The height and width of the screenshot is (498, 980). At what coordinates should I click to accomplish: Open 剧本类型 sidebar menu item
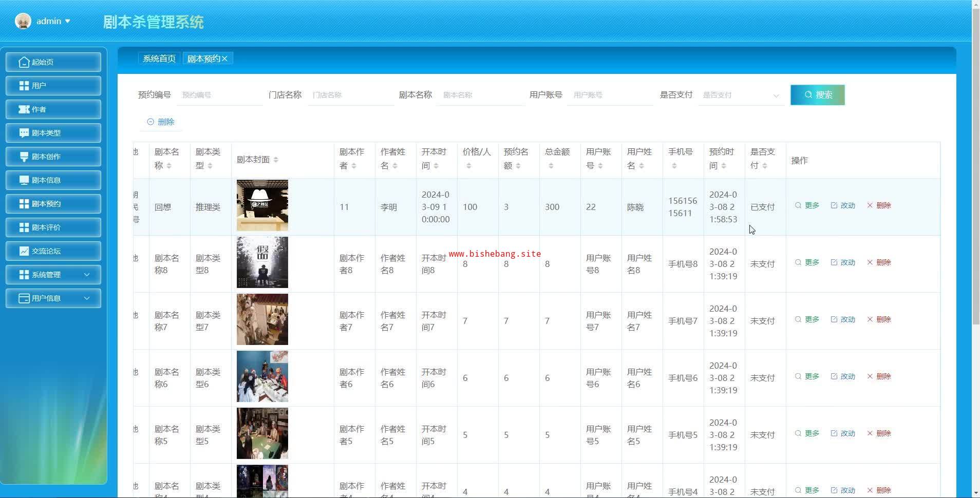[x=53, y=133]
